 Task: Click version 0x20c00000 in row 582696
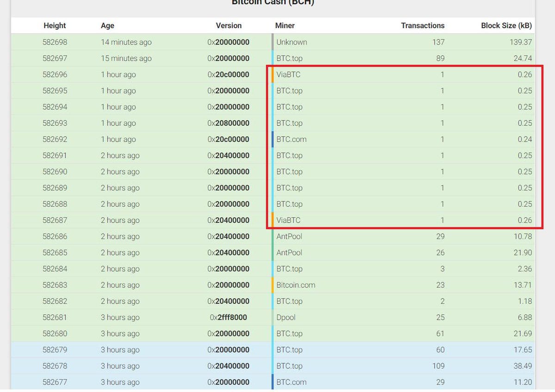tap(228, 74)
